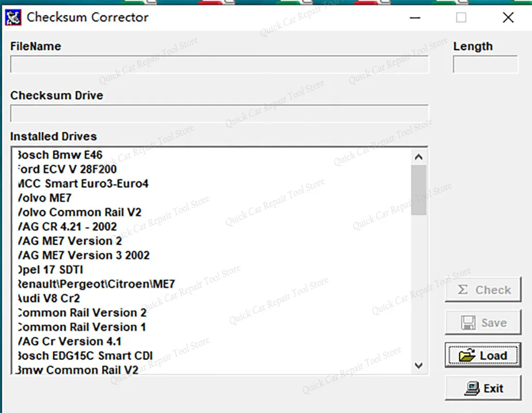Click the Exit button

point(483,388)
